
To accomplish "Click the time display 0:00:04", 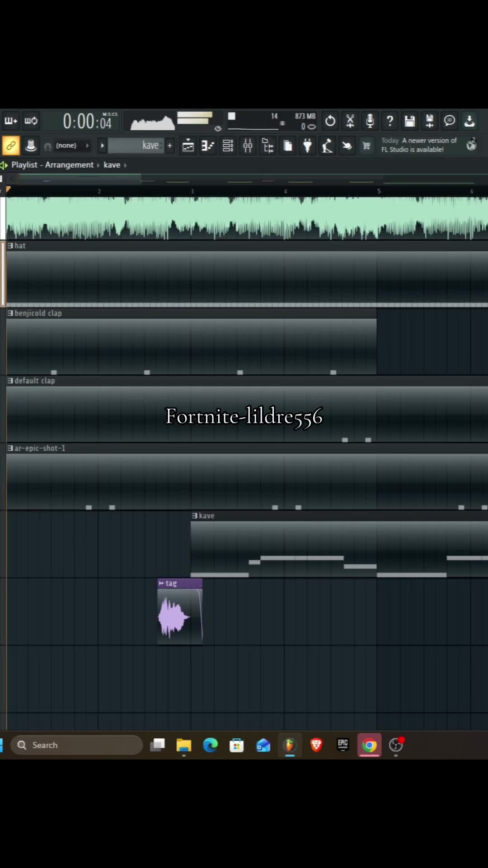I will point(87,121).
